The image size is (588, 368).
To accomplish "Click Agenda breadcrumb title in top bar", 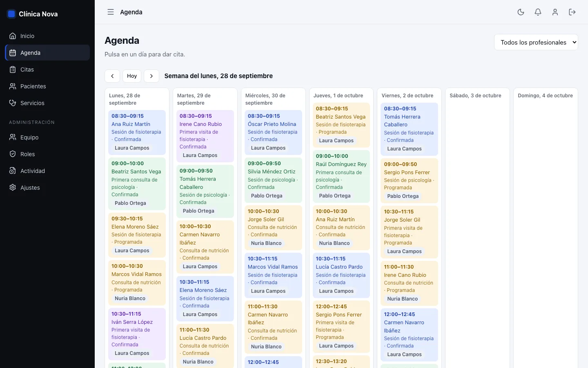I will (x=131, y=12).
